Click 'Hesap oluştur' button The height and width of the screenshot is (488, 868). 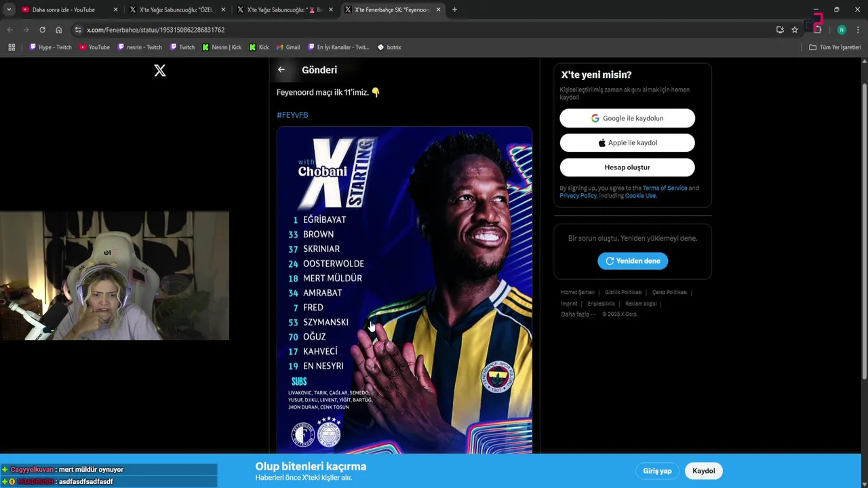click(627, 167)
